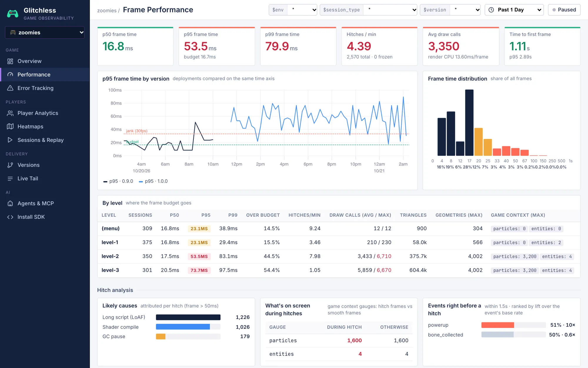The width and height of the screenshot is (588, 368).
Task: Click the 6,710 max draw calls value
Action: tap(384, 256)
